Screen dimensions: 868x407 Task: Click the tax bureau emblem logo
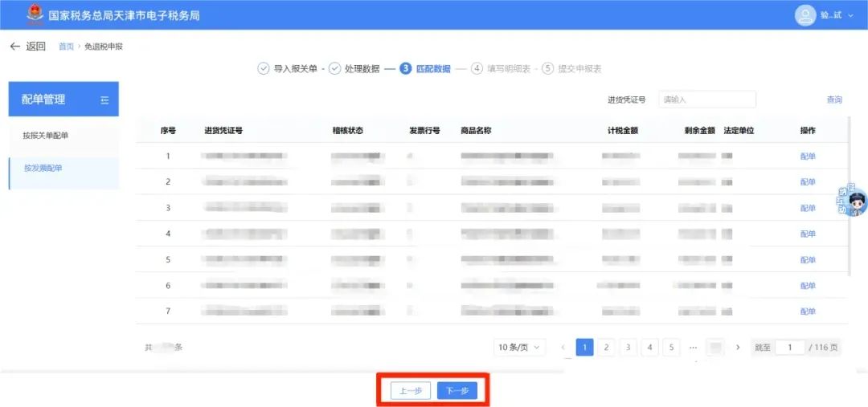[35, 14]
